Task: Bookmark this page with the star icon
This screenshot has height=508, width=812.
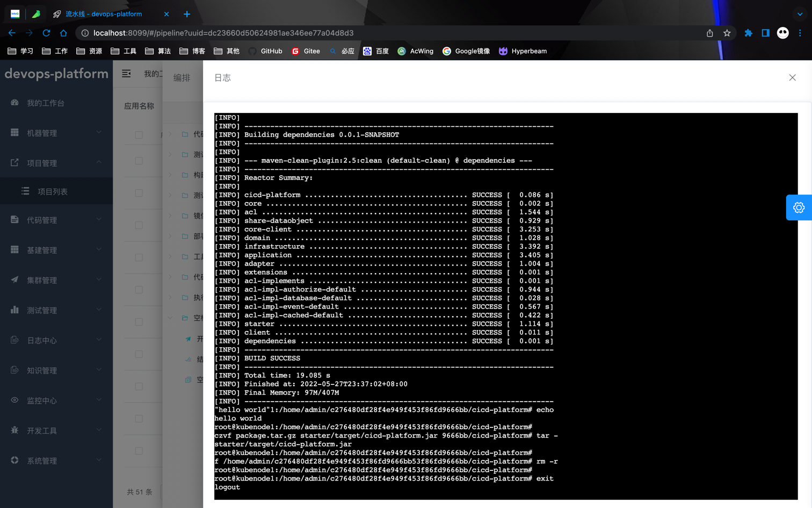Action: click(727, 33)
